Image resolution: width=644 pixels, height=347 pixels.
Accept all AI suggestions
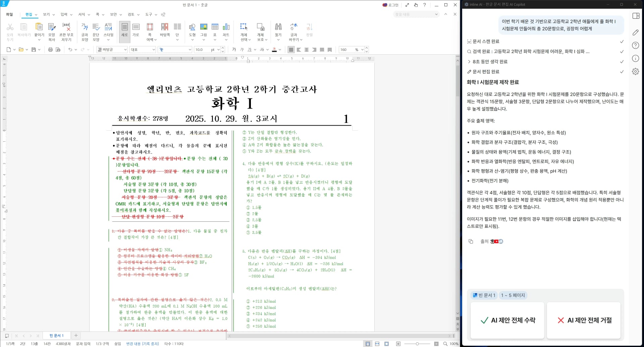coord(507,320)
